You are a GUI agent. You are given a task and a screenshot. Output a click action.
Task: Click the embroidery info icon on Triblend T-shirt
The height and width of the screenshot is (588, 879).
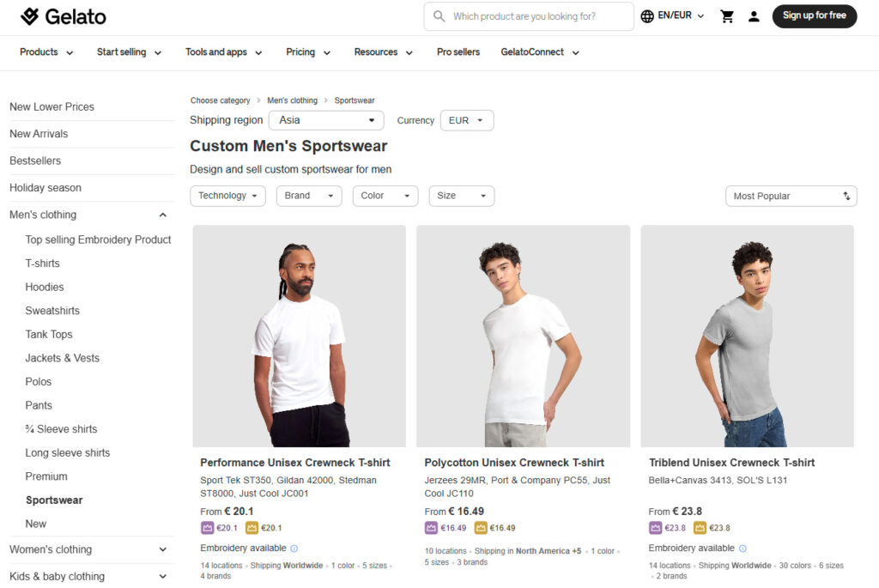click(743, 549)
